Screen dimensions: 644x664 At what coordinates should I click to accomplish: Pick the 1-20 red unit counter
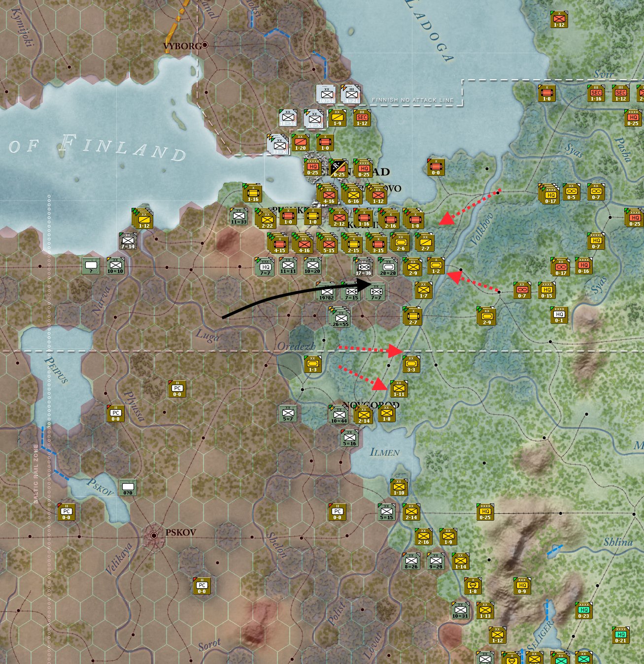pyautogui.click(x=300, y=143)
